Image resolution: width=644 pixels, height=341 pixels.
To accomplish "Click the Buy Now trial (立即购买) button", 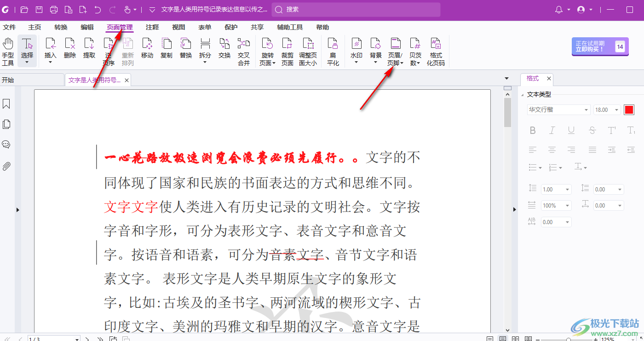I will [600, 46].
